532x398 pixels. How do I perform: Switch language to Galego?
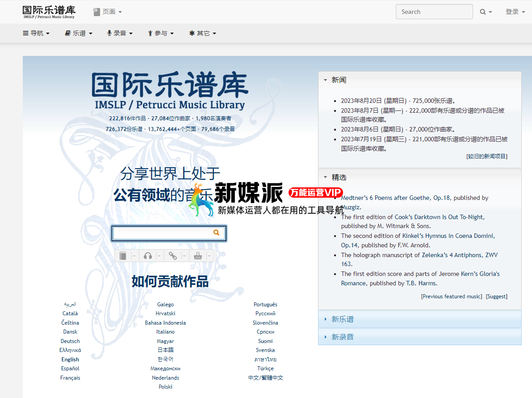166,305
